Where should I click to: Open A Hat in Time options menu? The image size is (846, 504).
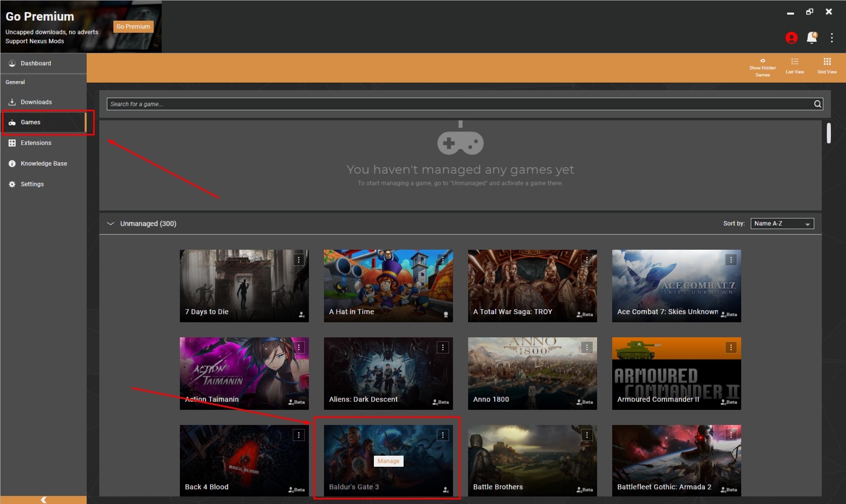(443, 260)
